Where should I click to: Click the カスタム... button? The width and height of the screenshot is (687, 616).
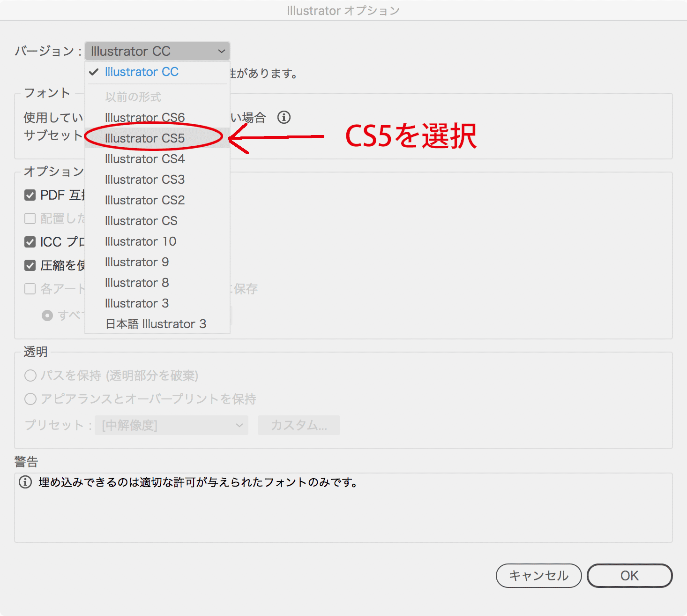tap(299, 425)
